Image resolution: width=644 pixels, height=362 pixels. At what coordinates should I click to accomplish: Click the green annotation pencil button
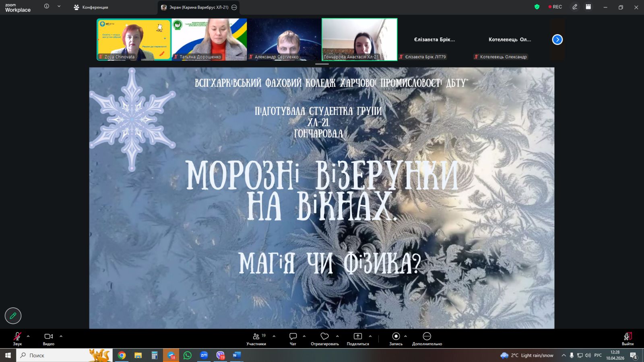13,316
